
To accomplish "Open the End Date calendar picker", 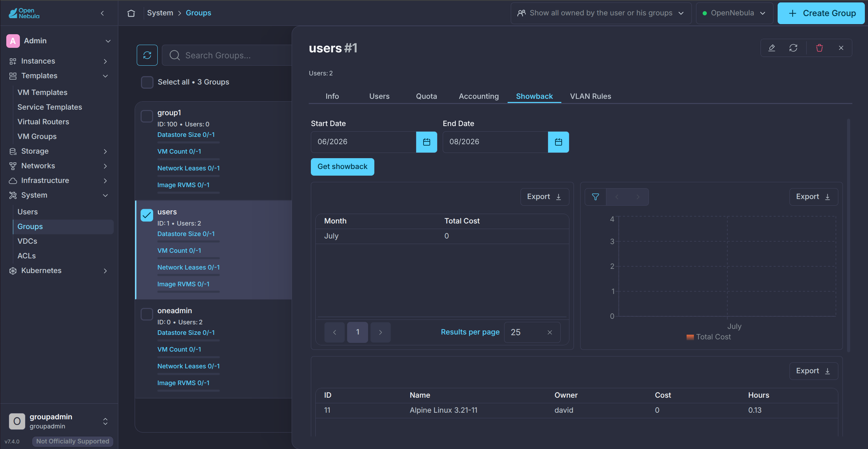I will [x=558, y=142].
